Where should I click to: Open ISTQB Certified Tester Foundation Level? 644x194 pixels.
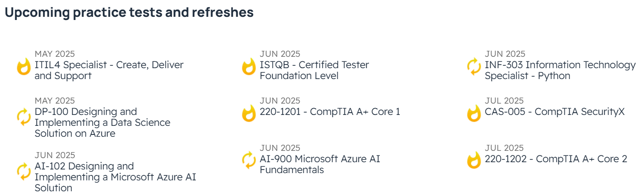(x=314, y=70)
